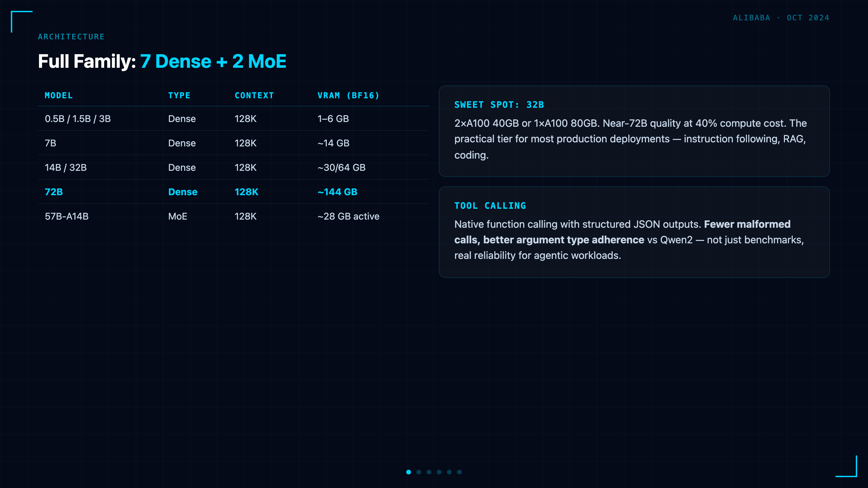This screenshot has height=488, width=868.
Task: Click the 'ARCHITECTURE' section label
Action: point(71,37)
